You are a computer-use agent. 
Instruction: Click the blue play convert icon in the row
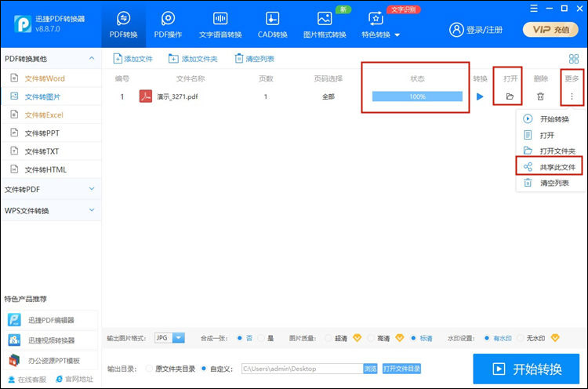pyautogui.click(x=480, y=96)
